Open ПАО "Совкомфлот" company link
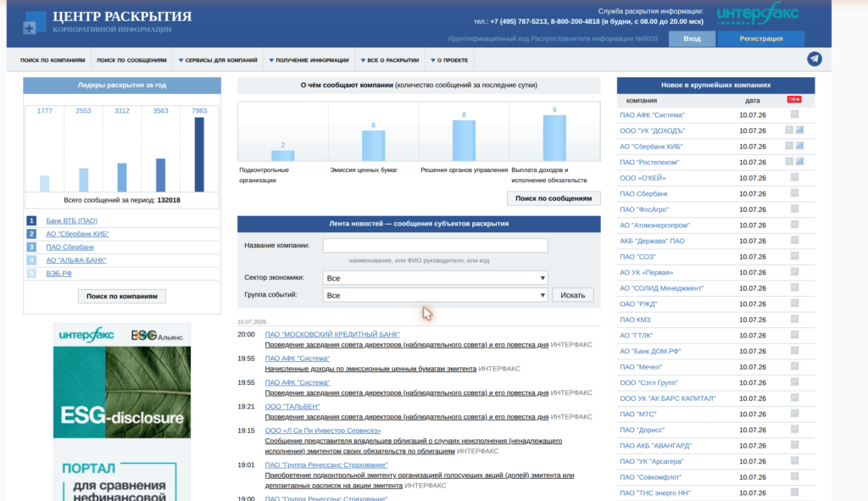 click(650, 477)
